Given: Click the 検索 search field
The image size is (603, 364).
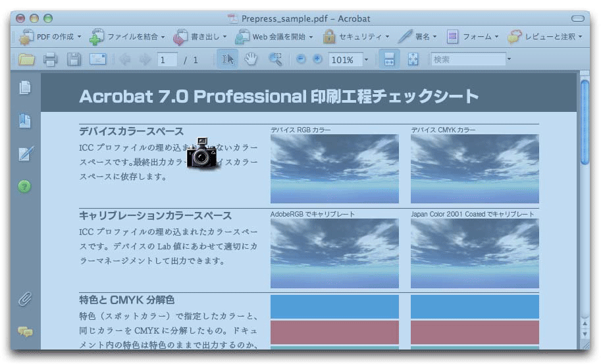Looking at the screenshot, I should [469, 59].
